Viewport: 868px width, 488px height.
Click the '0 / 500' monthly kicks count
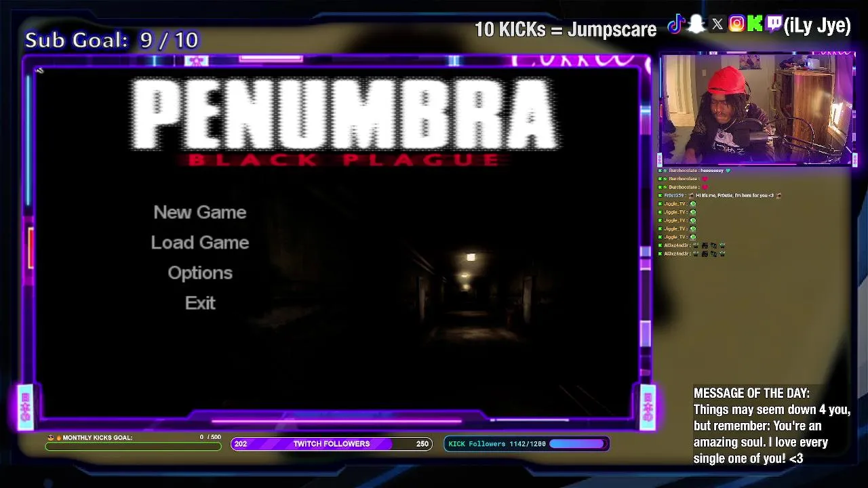point(210,437)
